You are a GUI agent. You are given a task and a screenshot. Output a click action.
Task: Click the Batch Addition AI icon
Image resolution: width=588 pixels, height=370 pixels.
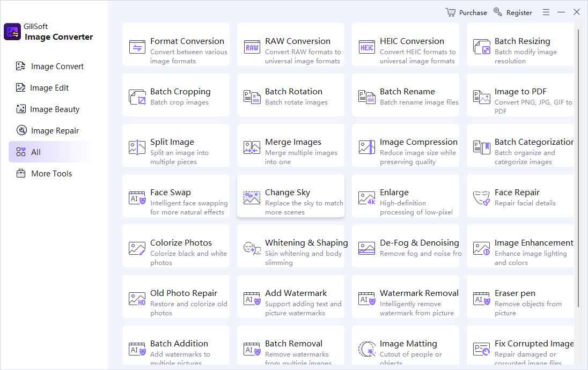[137, 349]
